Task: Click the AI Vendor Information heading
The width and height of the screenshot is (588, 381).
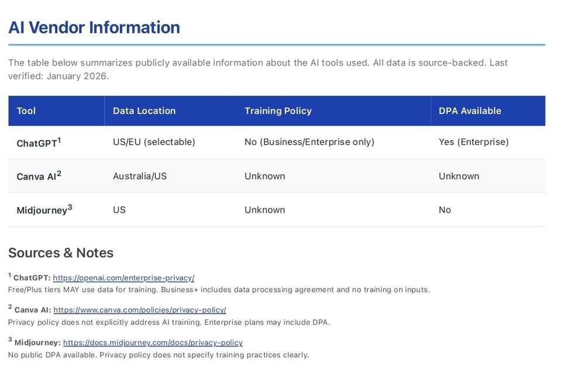Action: [x=94, y=28]
